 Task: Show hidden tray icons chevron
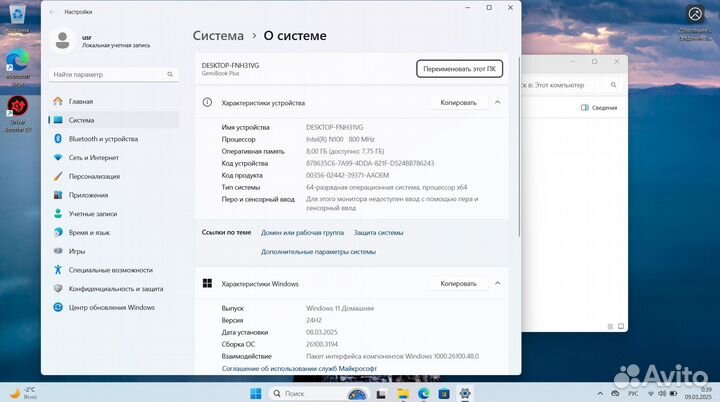pos(600,394)
